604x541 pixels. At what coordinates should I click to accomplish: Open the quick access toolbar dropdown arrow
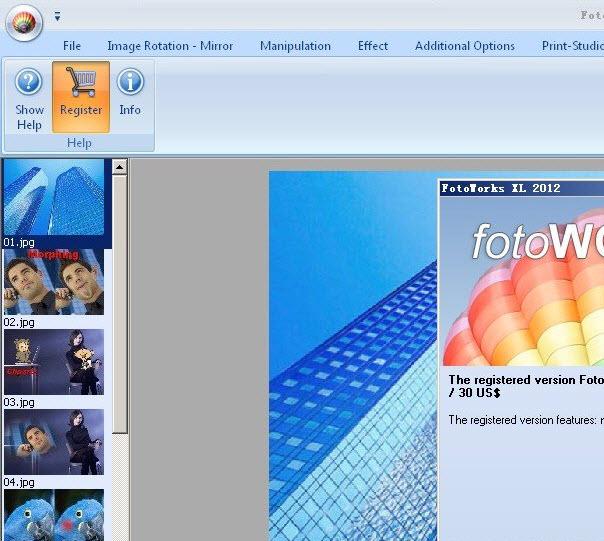(x=57, y=16)
